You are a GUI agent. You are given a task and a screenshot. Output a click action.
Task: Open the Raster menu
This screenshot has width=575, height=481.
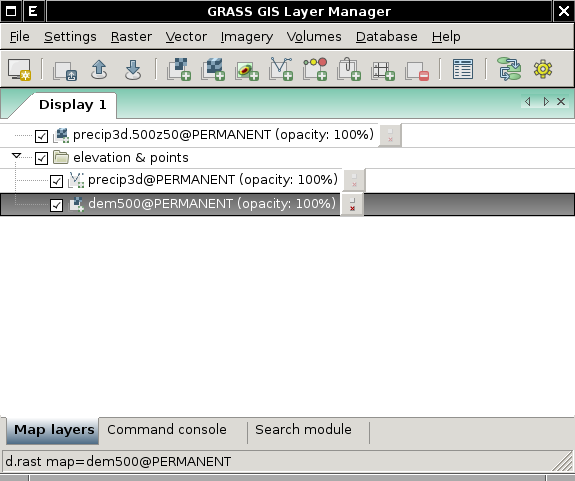click(131, 37)
